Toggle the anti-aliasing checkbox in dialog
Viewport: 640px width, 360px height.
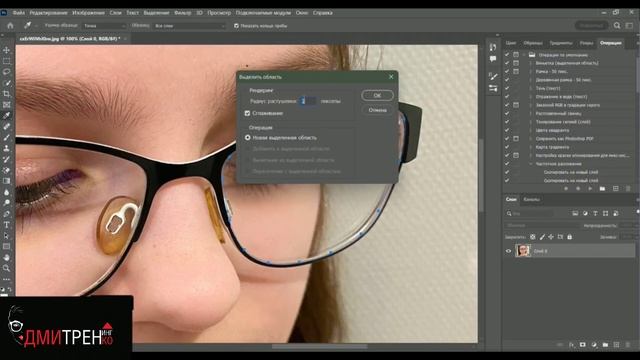247,113
